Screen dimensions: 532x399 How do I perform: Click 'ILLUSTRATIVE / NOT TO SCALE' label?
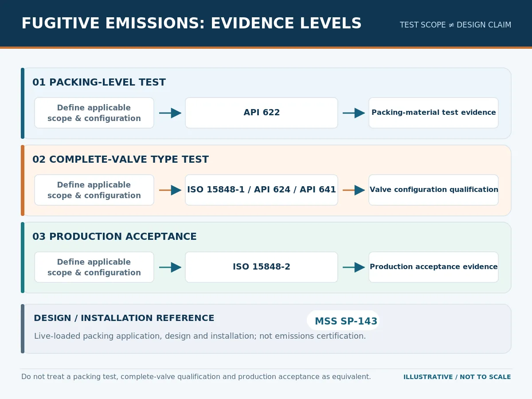tap(457, 377)
